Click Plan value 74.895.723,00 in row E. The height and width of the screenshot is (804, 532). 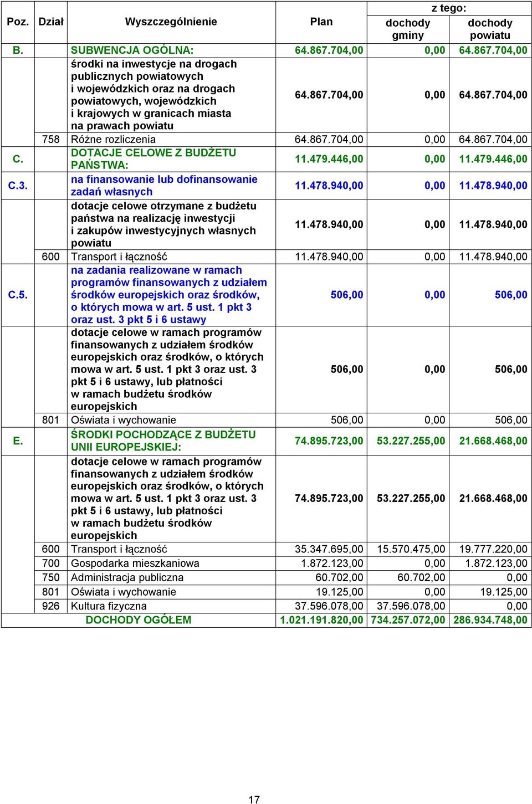(x=329, y=441)
